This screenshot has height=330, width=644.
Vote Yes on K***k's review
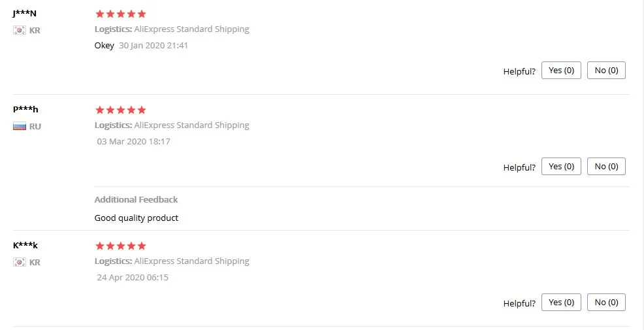[561, 302]
